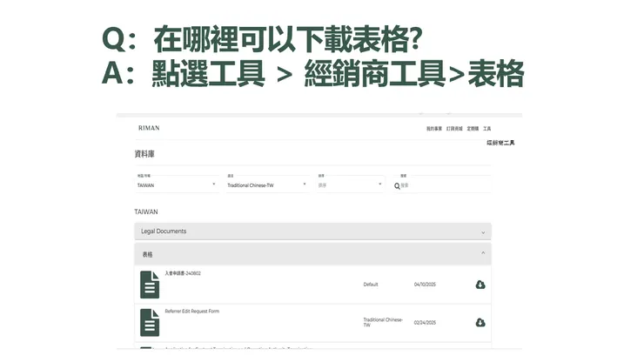Image resolution: width=644 pixels, height=362 pixels.
Task: Click the search magnifier icon
Action: click(397, 186)
